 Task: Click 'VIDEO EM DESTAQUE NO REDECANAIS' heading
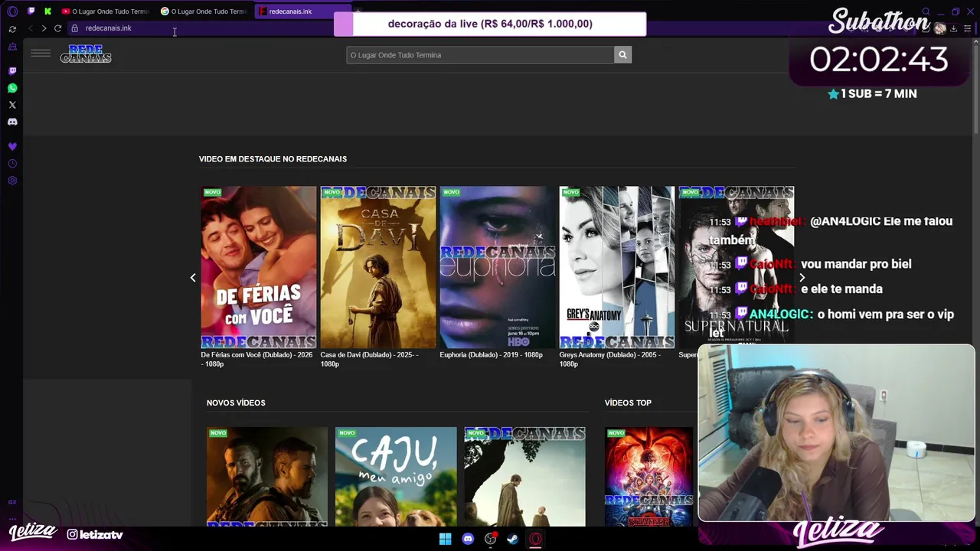point(273,159)
